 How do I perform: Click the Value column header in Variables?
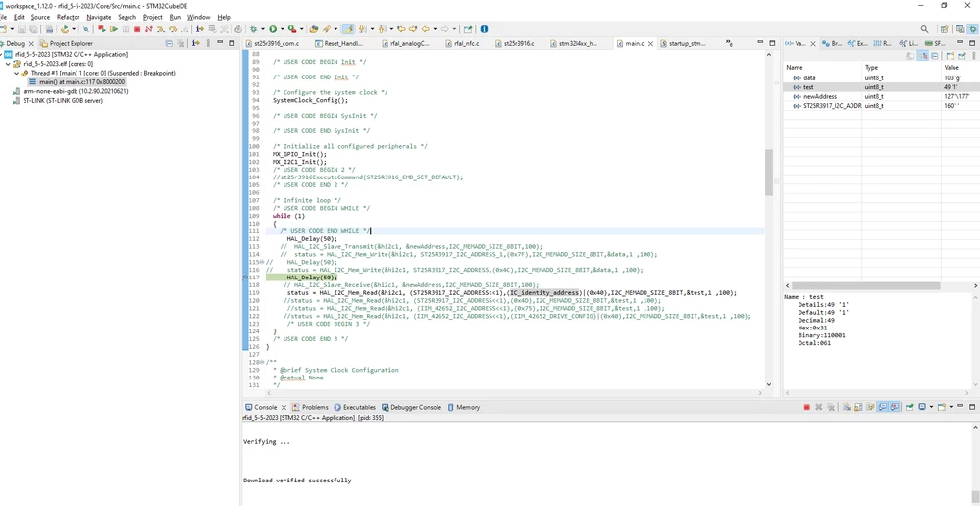(960, 67)
